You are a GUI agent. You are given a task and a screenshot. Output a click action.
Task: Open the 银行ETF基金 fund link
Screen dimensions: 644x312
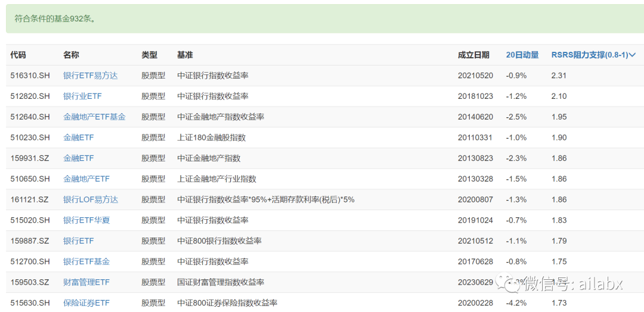point(86,261)
